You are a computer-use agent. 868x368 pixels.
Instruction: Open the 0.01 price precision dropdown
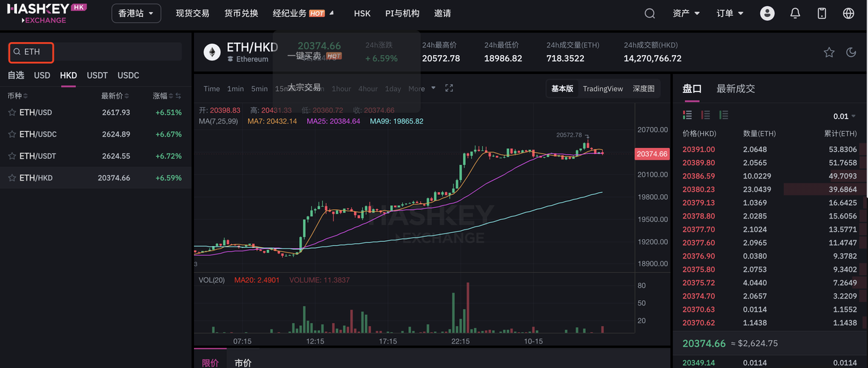point(844,116)
